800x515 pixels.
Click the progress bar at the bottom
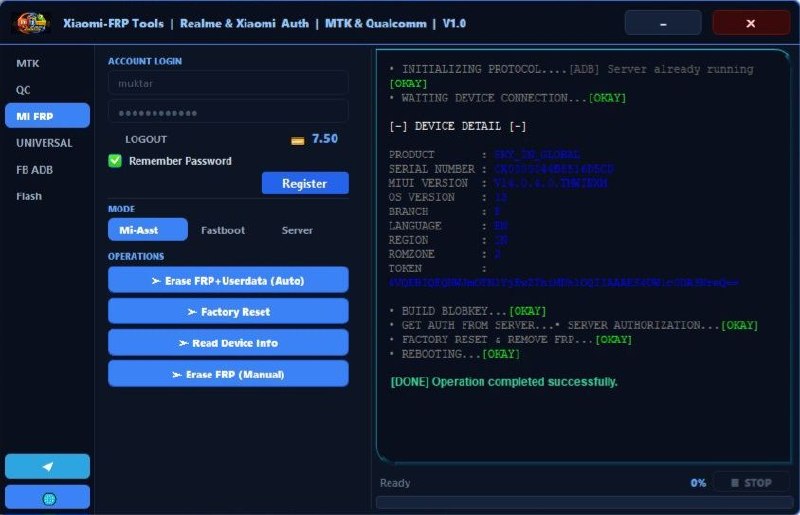pos(584,503)
